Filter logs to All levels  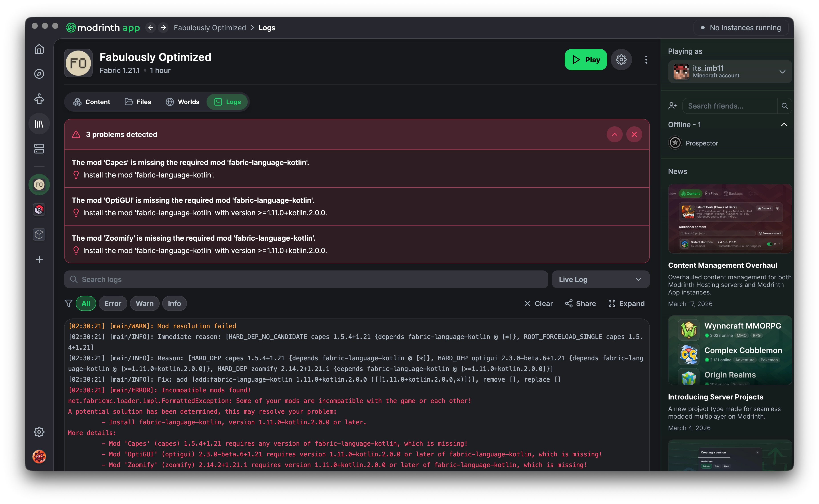click(x=86, y=303)
